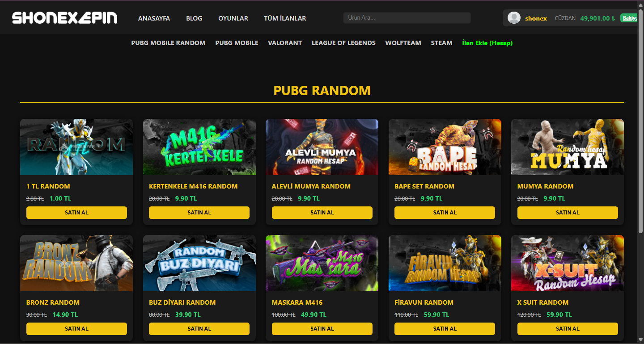Screen dimensions: 644x344
Task: Go to the ANASAYFA menu item
Action: 154,18
